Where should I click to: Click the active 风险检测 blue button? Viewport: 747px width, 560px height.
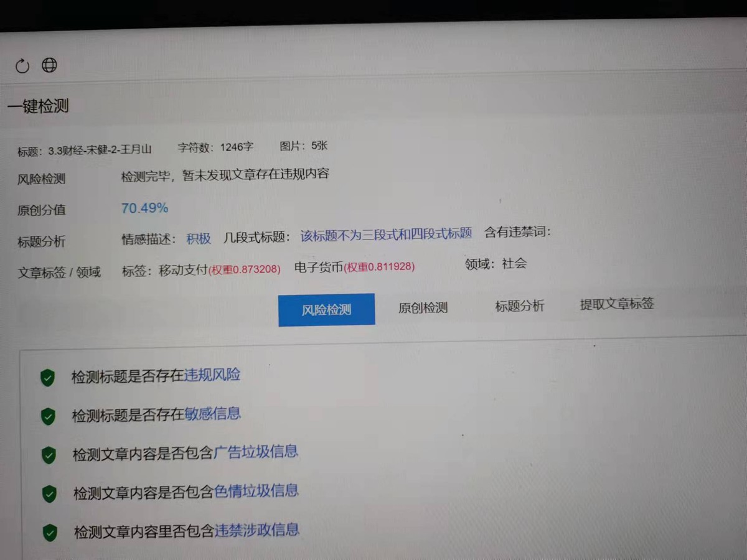326,309
